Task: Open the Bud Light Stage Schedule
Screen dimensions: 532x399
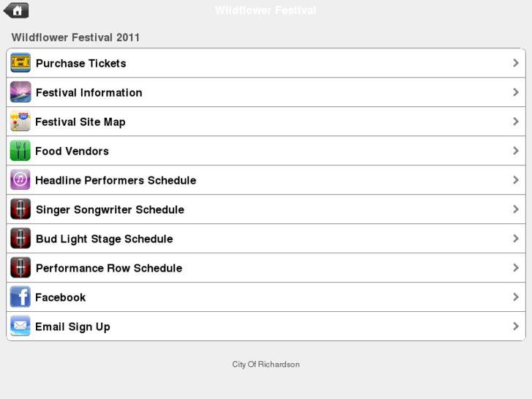Action: 104,239
